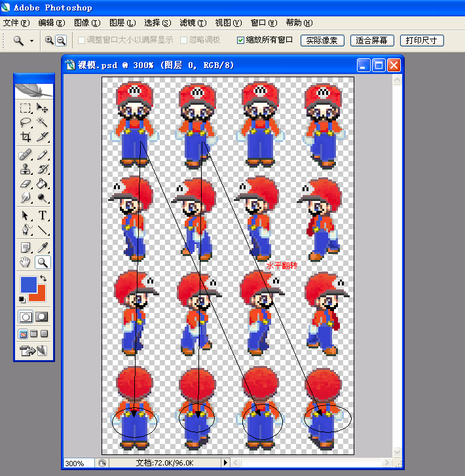Select the Magic Wand tool

click(42, 122)
